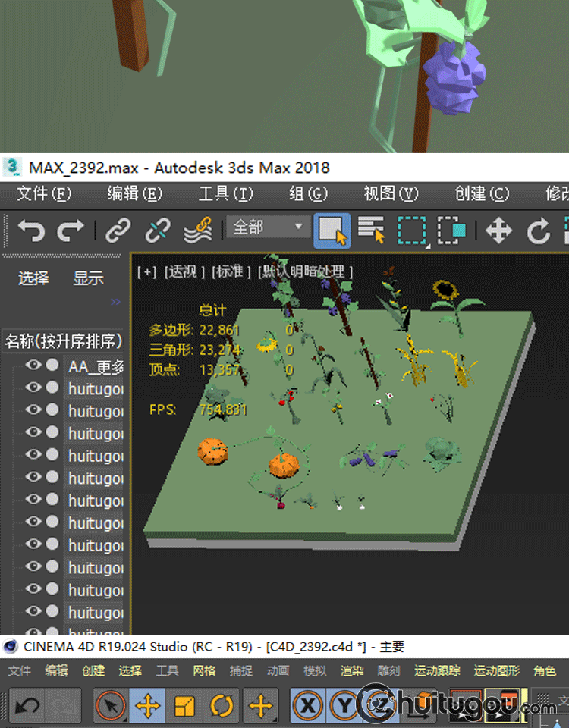Toggle the freeze circle on the AA_更多 row

coord(52,365)
